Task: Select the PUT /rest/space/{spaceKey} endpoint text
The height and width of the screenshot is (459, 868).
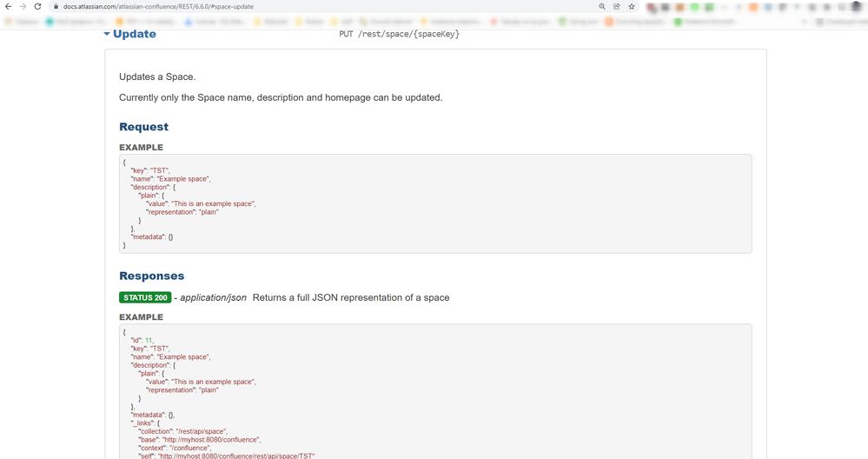Action: click(399, 34)
